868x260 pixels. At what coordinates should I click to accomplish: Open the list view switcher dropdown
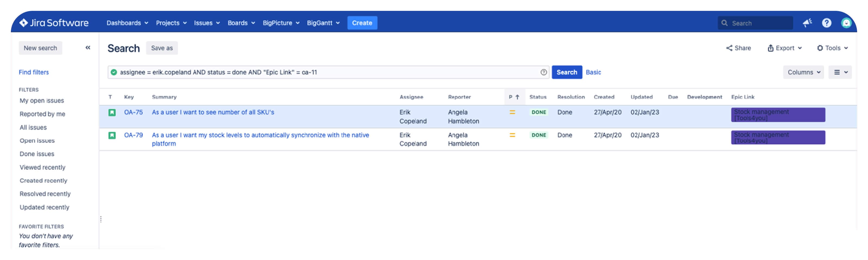point(840,72)
